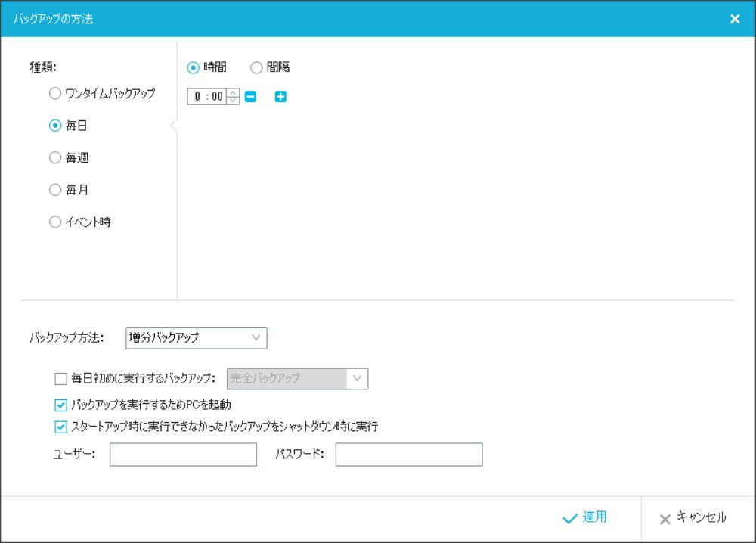756x543 pixels.
Task: Click the パスワード input field
Action: click(409, 455)
